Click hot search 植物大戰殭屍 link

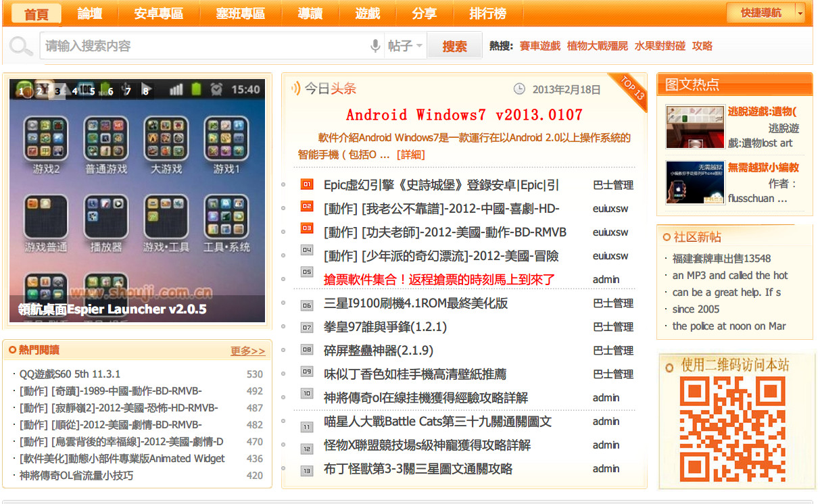[598, 46]
